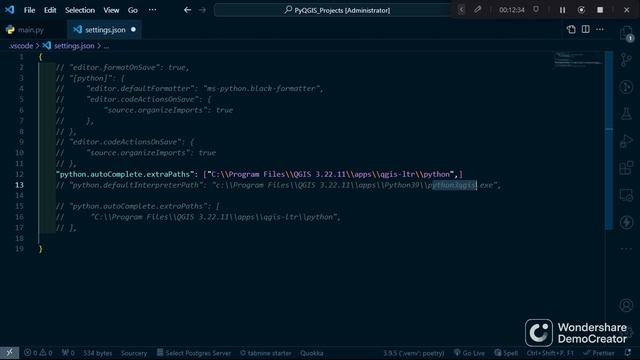Click the VS Code logo menu icon
640x360 pixels.
click(9, 10)
